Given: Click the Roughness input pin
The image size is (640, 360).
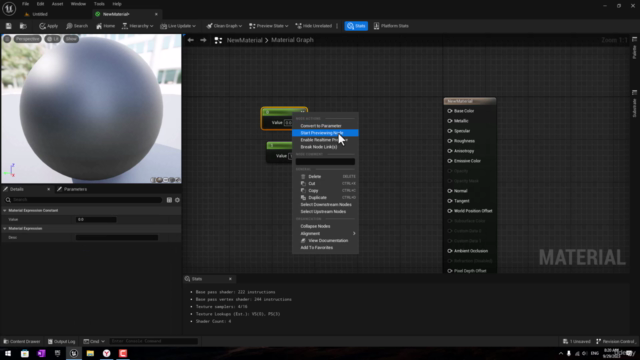Looking at the screenshot, I should (x=449, y=141).
